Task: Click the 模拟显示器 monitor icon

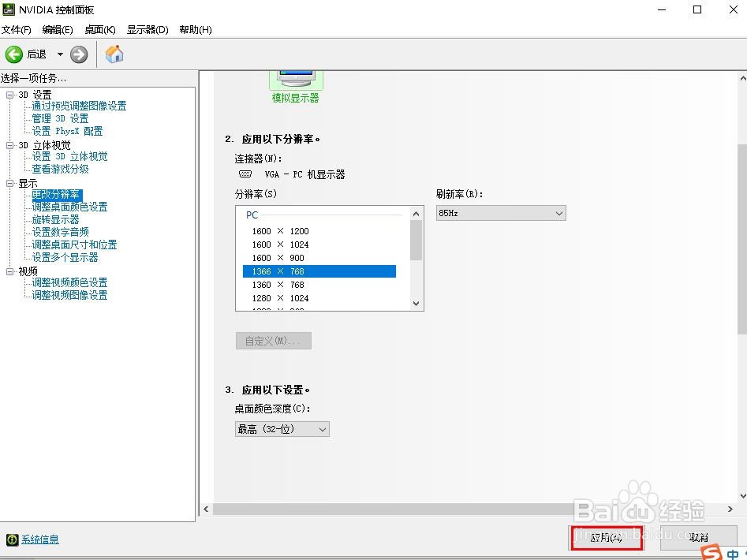Action: tap(295, 77)
